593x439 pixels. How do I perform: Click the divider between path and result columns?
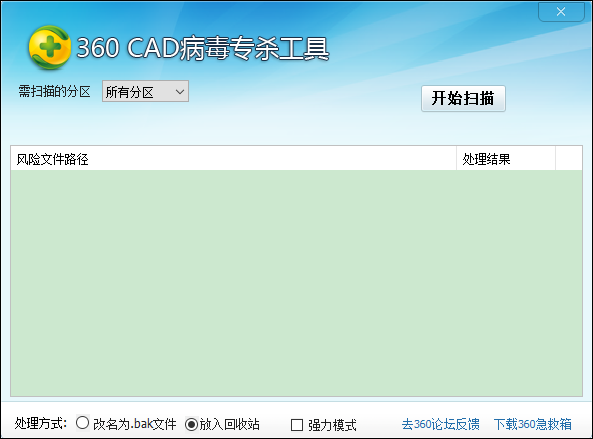click(456, 159)
